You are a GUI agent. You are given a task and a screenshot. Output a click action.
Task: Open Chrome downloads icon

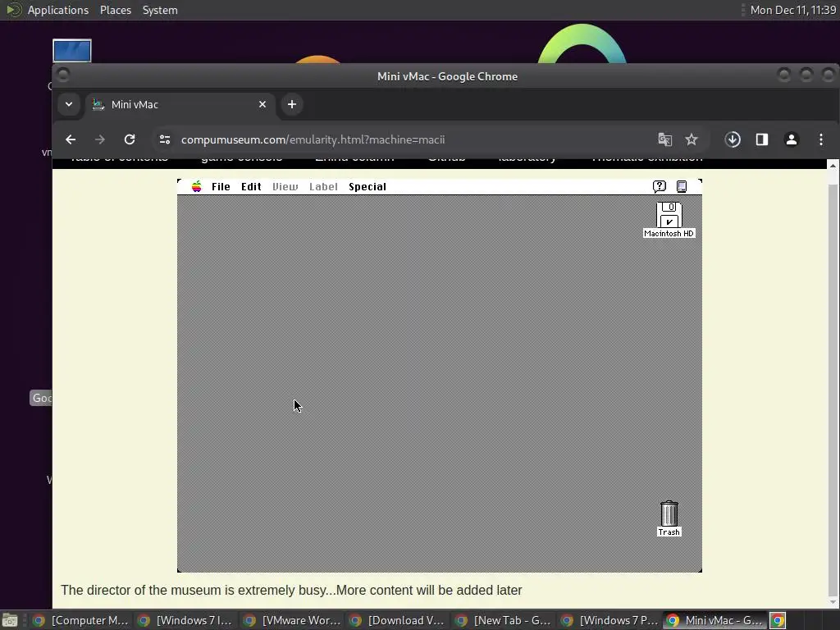coord(733,139)
